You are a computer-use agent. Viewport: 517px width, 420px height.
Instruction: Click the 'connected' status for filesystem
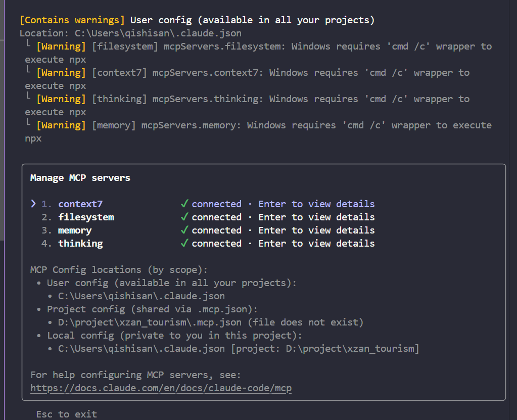tap(217, 217)
